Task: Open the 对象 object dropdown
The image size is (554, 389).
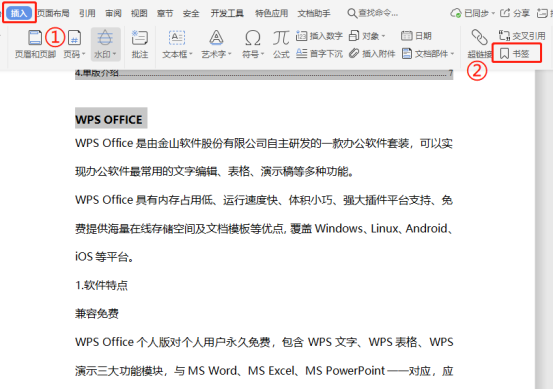Action: (x=367, y=36)
